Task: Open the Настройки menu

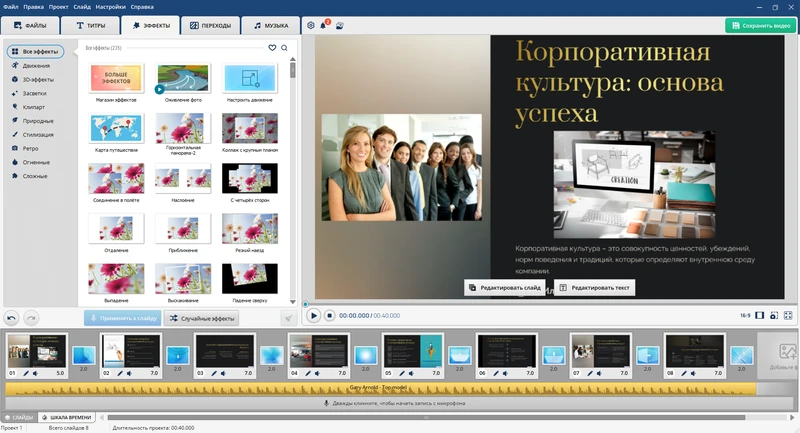Action: point(110,7)
